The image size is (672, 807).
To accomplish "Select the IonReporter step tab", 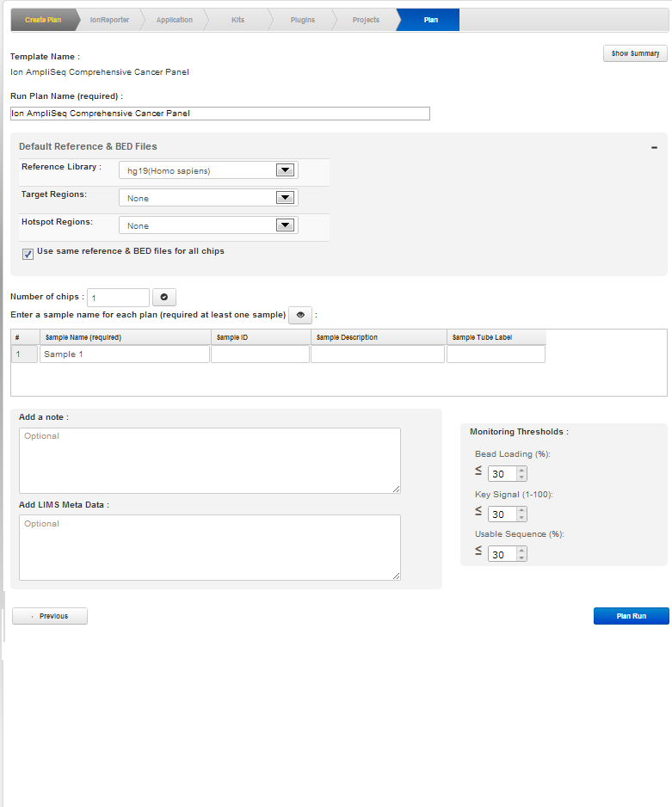I will click(109, 20).
